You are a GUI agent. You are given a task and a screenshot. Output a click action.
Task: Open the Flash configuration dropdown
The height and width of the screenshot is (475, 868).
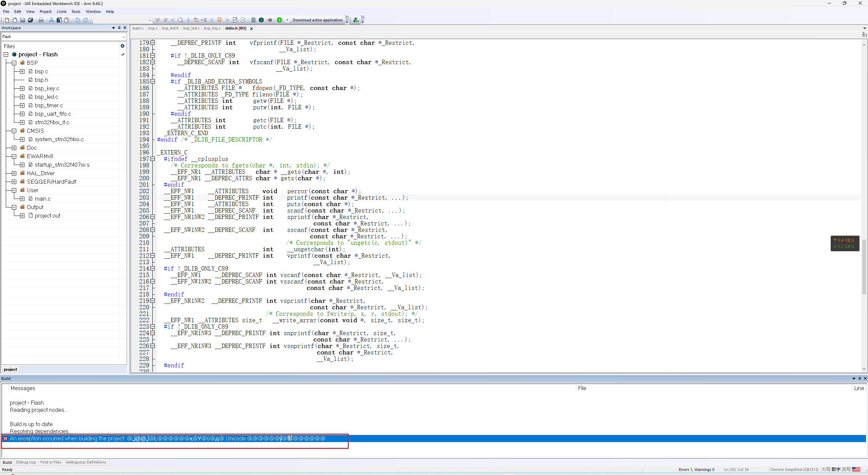124,37
